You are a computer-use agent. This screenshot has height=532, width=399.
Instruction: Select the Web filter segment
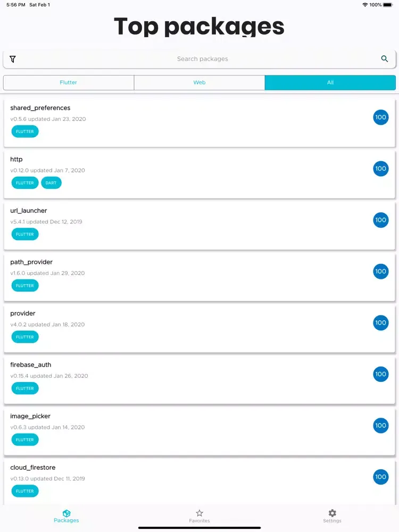(x=199, y=82)
